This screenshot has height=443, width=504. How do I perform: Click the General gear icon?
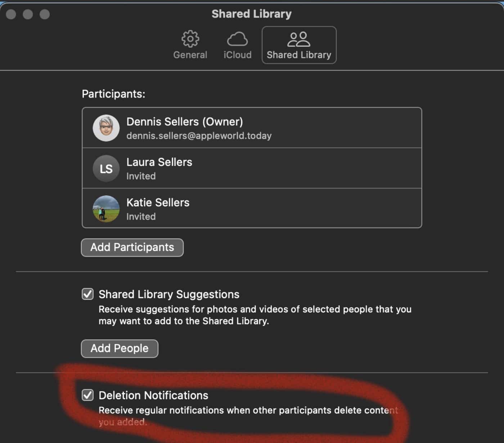click(x=190, y=39)
